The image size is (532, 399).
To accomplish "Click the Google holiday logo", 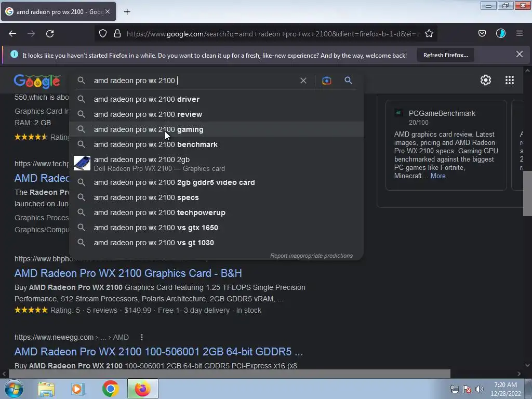I will (37, 82).
